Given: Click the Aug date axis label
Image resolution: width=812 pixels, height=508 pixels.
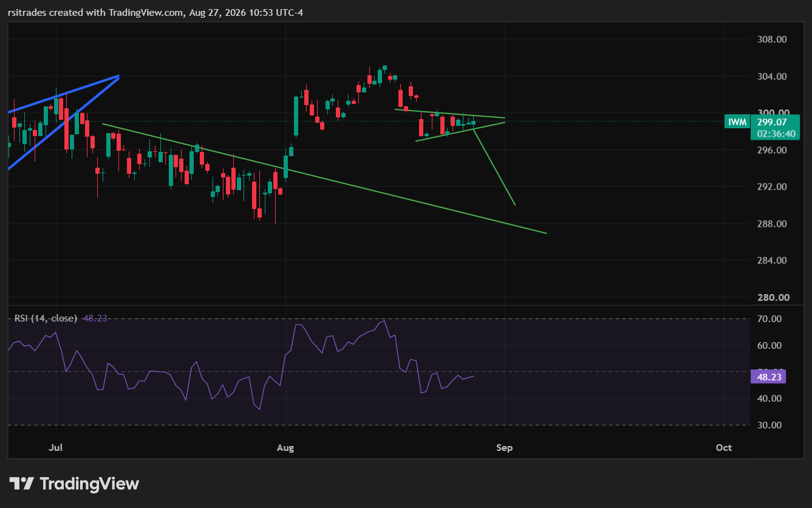Looking at the screenshot, I should coord(285,448).
